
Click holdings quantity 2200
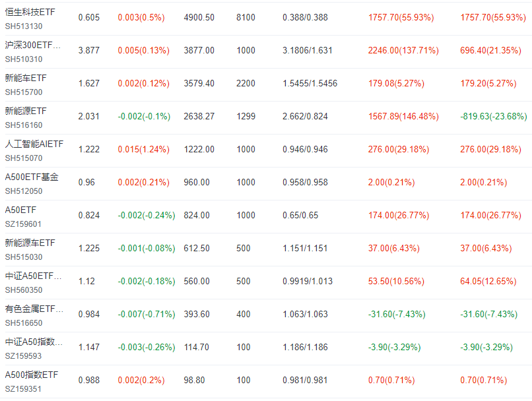[x=246, y=83]
